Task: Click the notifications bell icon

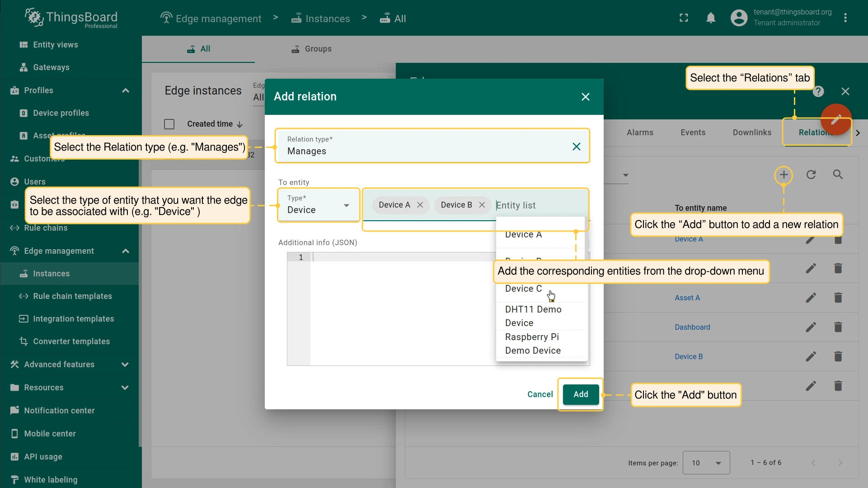Action: pos(711,18)
